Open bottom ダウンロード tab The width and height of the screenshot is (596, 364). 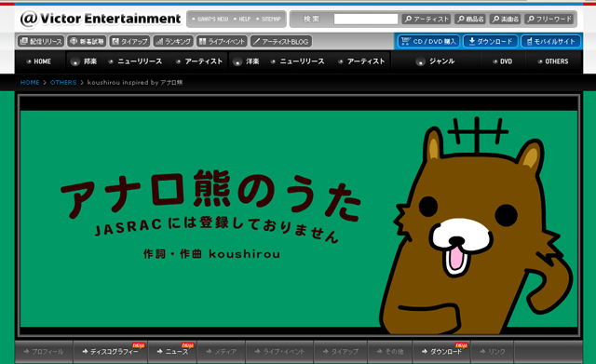pyautogui.click(x=441, y=352)
